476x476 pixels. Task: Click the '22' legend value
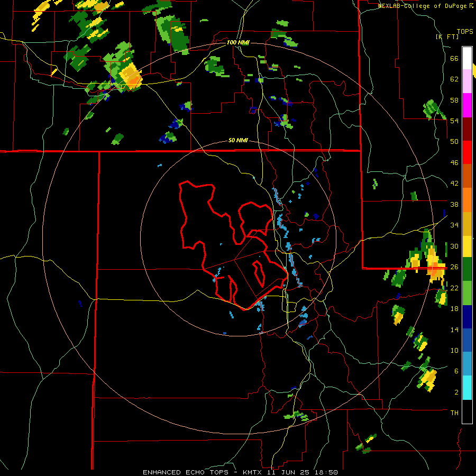(x=454, y=288)
